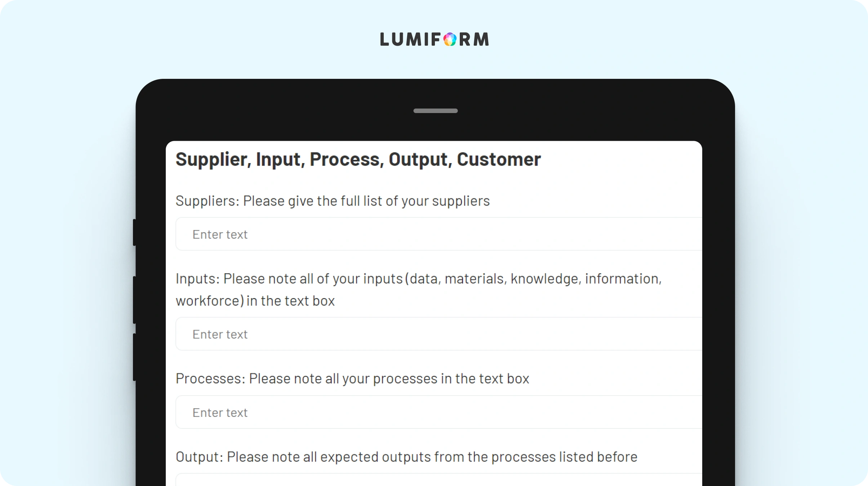Click the word 'Customer' in the title

(x=499, y=159)
